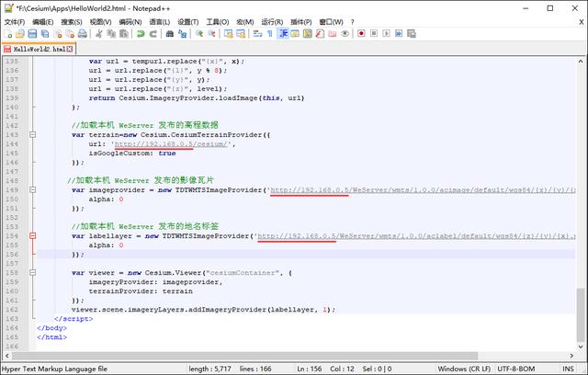Click the vertical scrollbar up arrow

[x=581, y=62]
